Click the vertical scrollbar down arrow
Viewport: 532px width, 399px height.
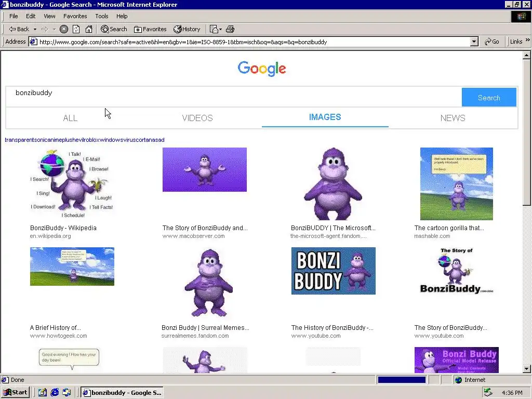527,368
